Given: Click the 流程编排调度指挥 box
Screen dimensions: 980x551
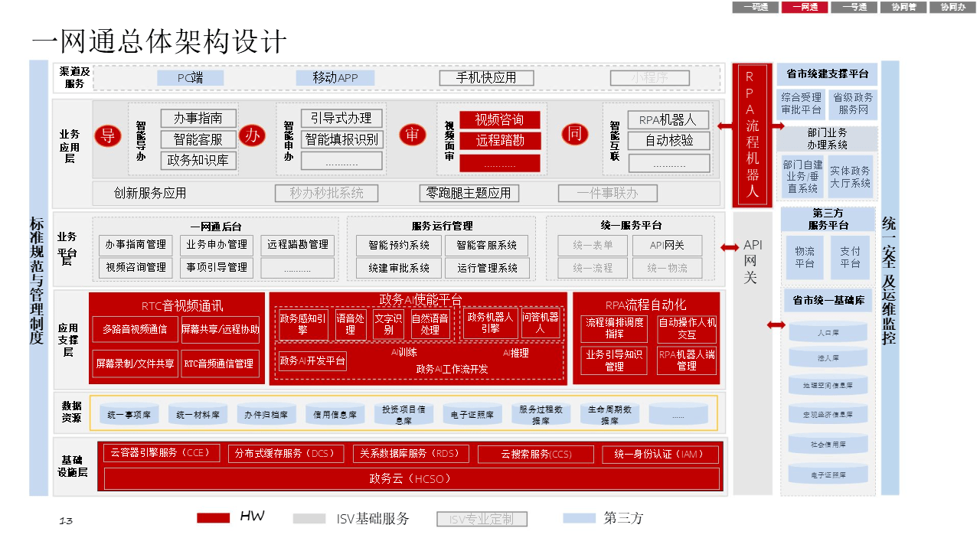Looking at the screenshot, I should click(615, 328).
